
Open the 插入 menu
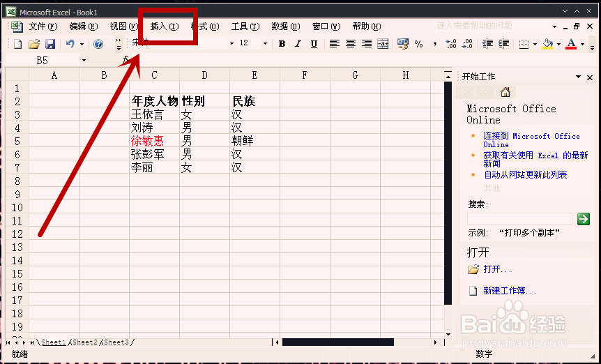click(165, 26)
